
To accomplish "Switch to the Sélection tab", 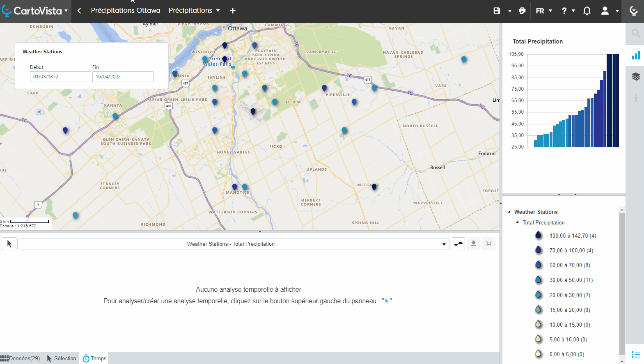I will (62, 358).
